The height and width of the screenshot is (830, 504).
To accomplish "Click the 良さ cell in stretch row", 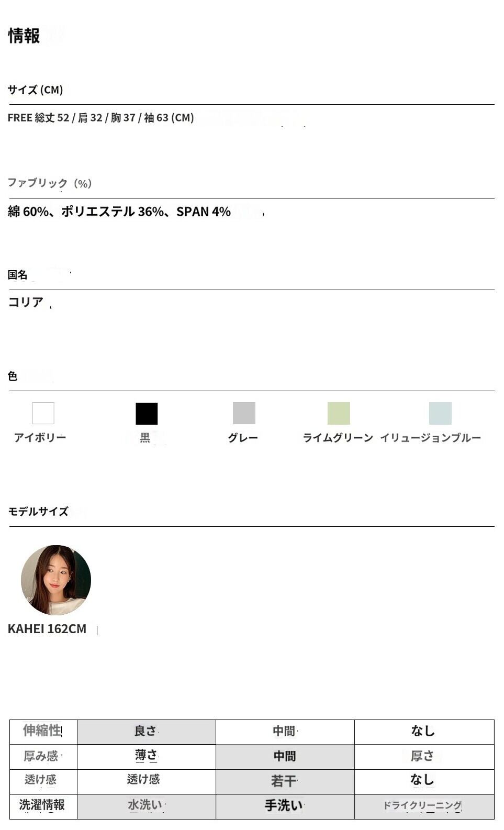I will tap(146, 732).
